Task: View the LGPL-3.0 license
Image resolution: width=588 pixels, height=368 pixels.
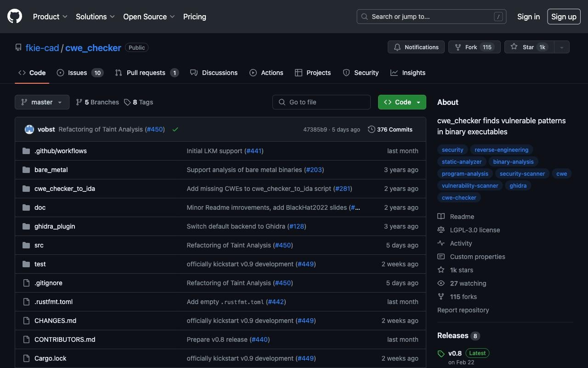Action: (x=469, y=230)
